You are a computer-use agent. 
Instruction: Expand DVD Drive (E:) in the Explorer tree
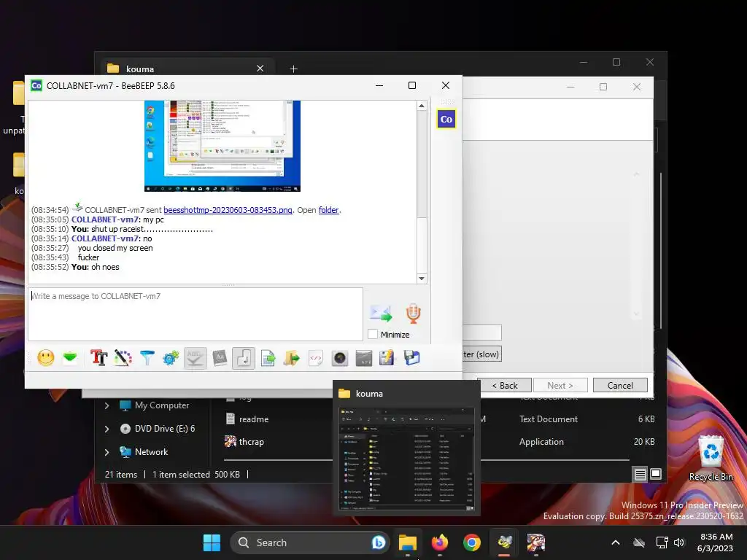(107, 429)
